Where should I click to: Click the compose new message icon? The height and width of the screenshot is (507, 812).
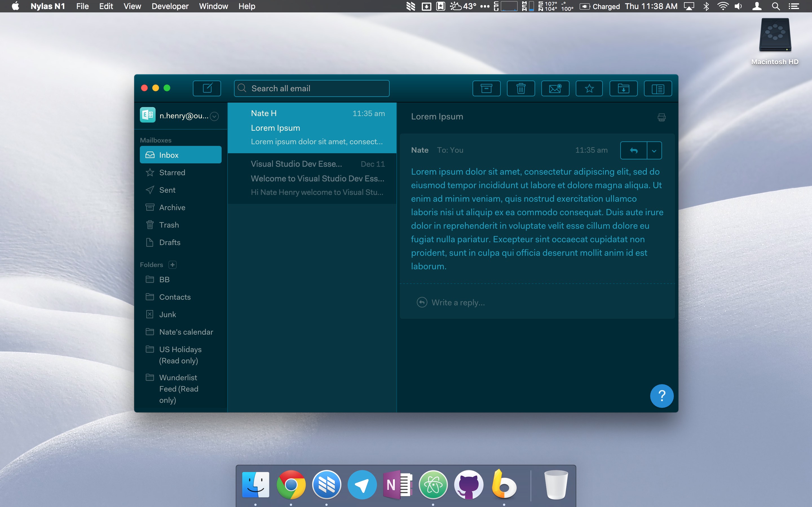coord(207,88)
